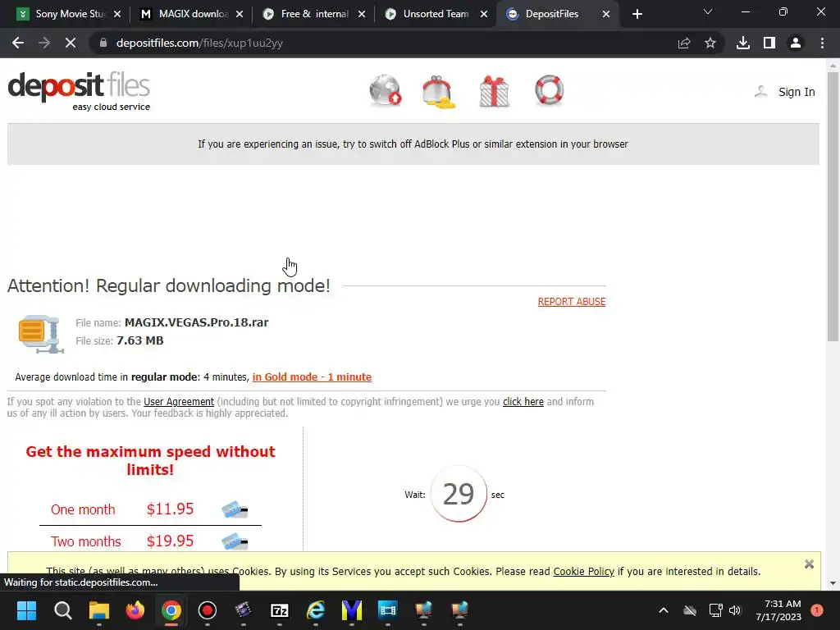Open the Chrome three-dot menu
840x630 pixels.
point(822,43)
